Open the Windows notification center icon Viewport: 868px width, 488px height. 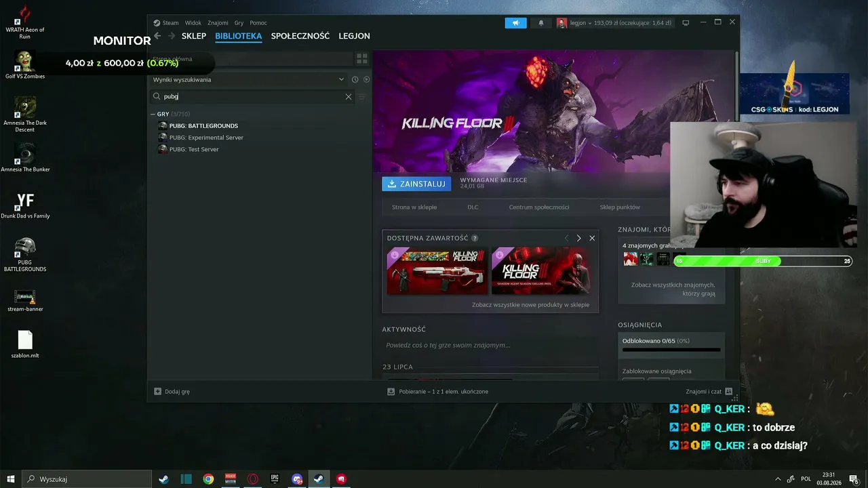point(854,479)
